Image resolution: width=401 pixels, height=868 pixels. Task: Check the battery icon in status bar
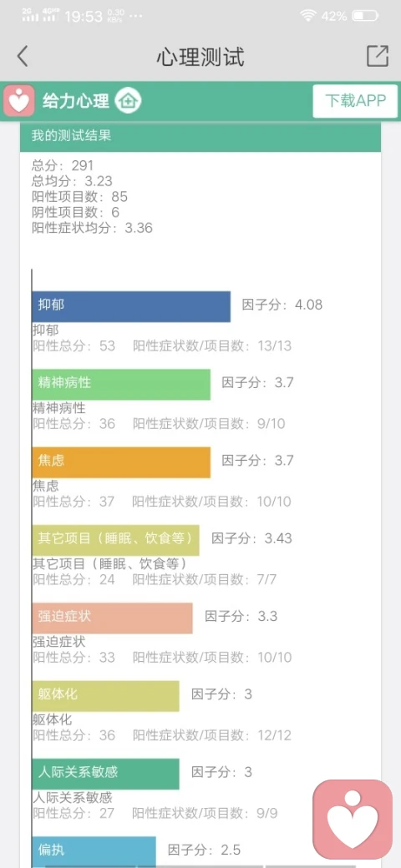[x=364, y=16]
